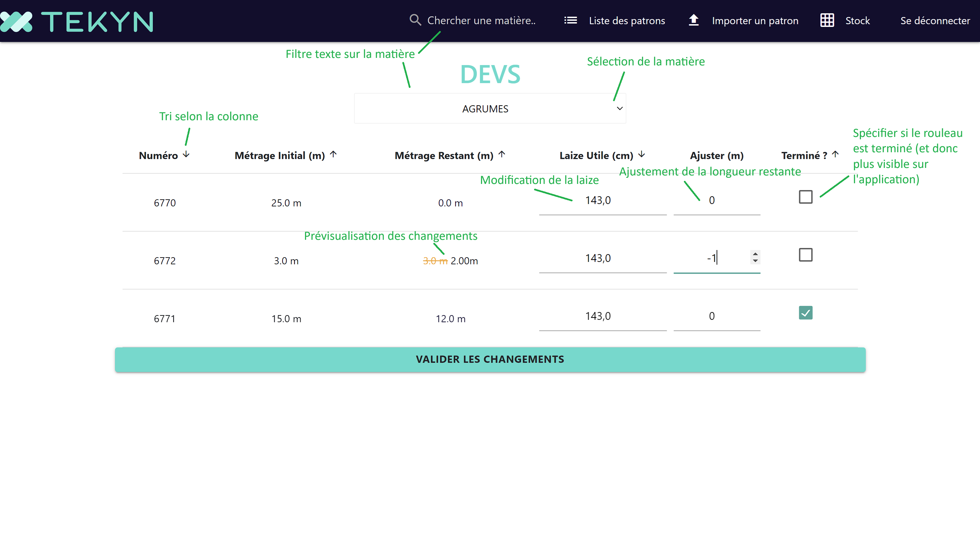The height and width of the screenshot is (545, 980).
Task: Click Se déconnecter to log out
Action: click(935, 21)
